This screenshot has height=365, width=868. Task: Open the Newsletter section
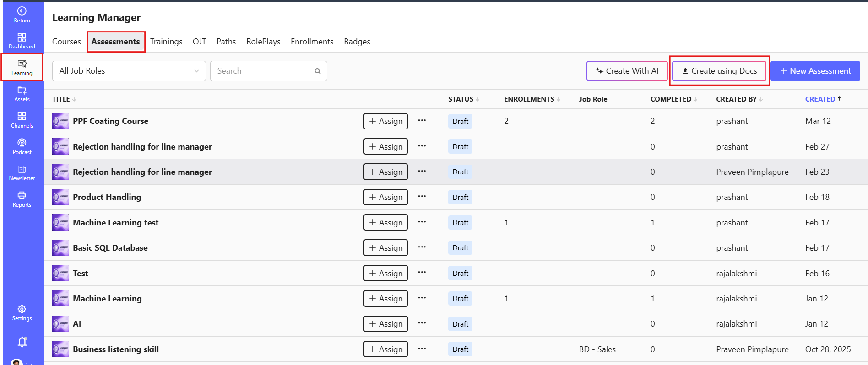tap(22, 173)
